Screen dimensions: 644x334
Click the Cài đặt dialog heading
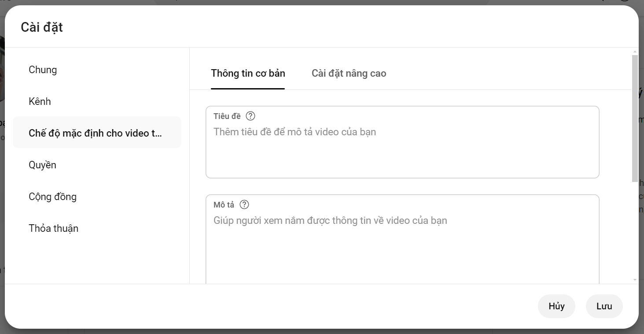click(x=42, y=27)
